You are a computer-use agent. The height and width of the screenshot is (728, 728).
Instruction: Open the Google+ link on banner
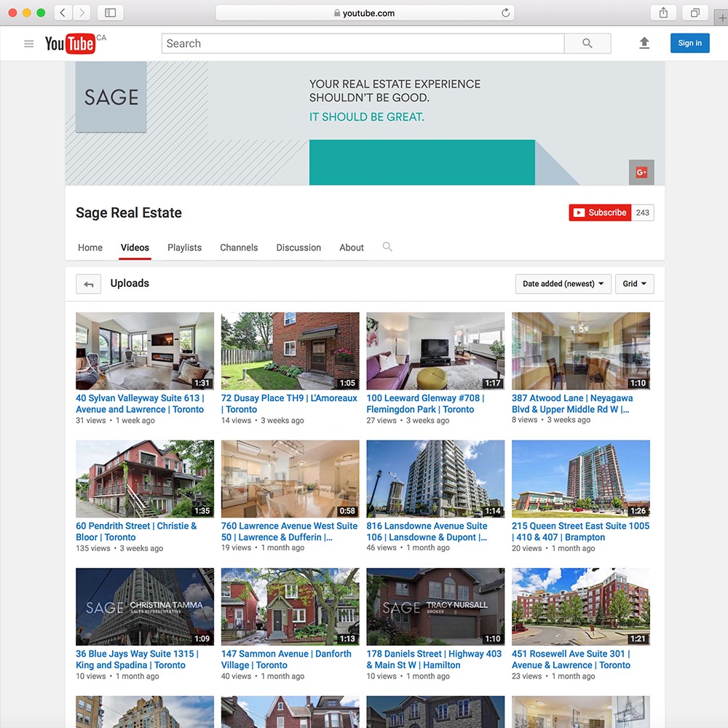click(641, 173)
